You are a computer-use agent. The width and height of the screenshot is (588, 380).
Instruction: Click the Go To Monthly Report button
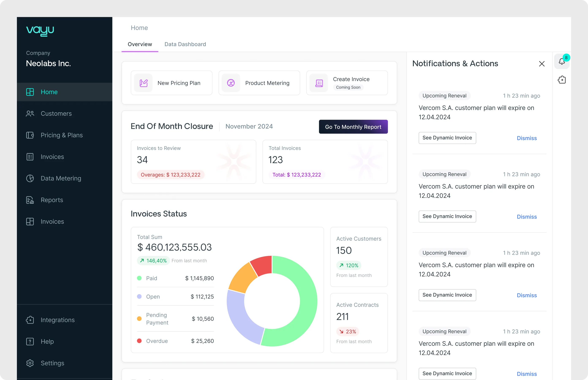click(353, 127)
